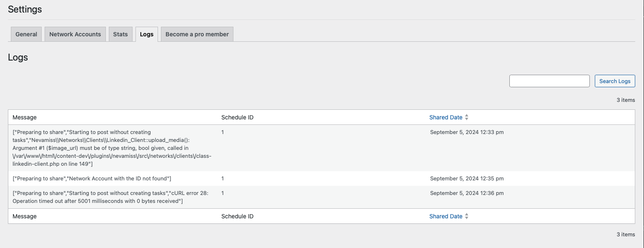Focus the log search text field
Screen dimensions: 644x248
coord(549,81)
